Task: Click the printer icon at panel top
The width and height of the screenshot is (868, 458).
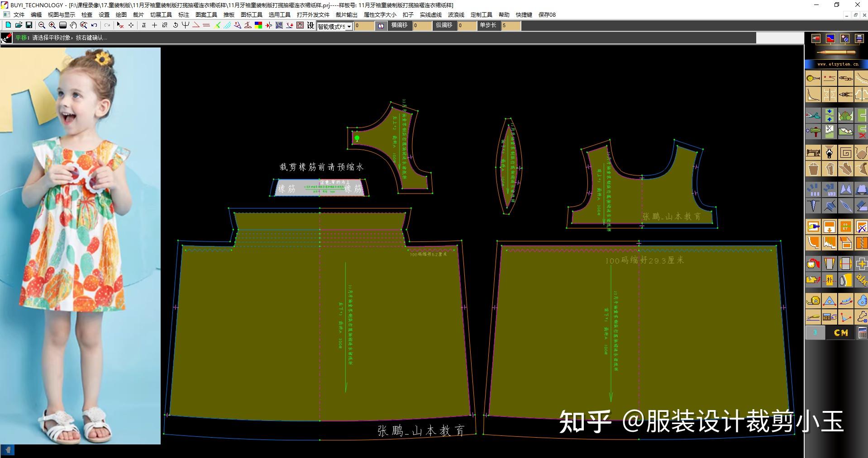Action: 859,38
